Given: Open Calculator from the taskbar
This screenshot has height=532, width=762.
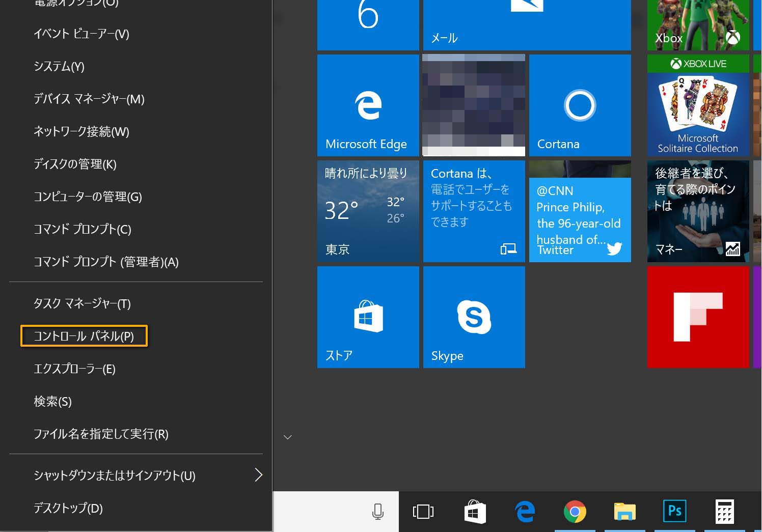Looking at the screenshot, I should (725, 512).
